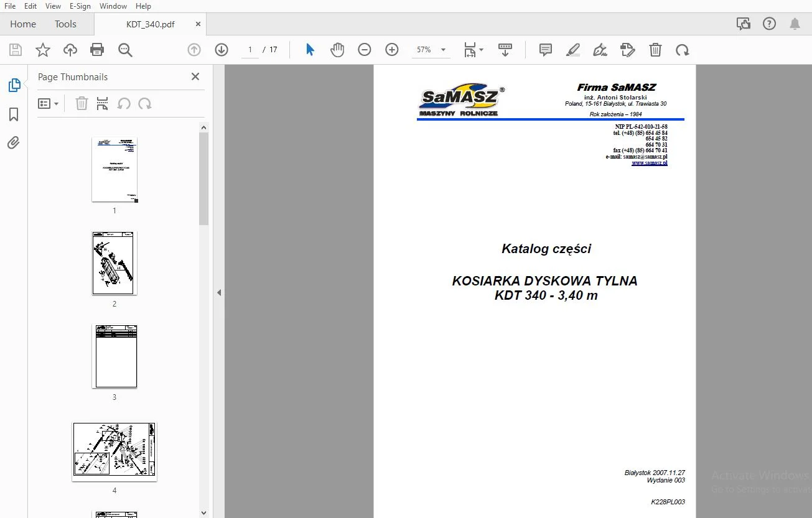Open the Window menu

[x=113, y=6]
